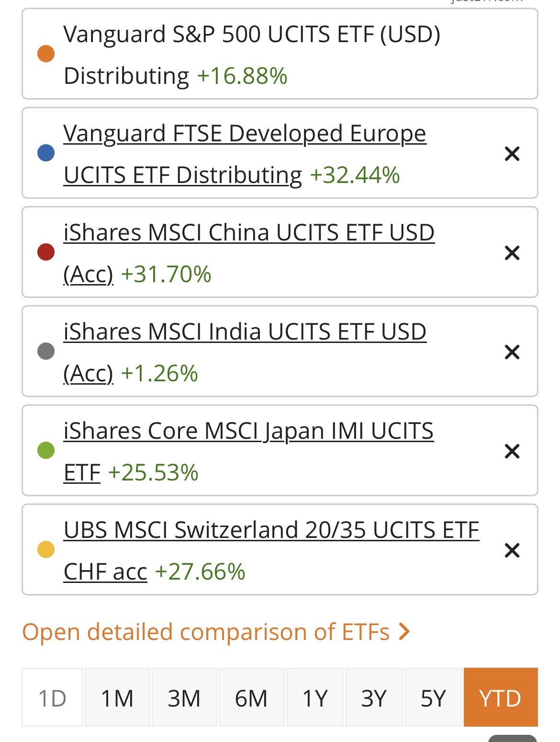Remove UBS MSCI Switzerland ETF from comparison

point(512,550)
